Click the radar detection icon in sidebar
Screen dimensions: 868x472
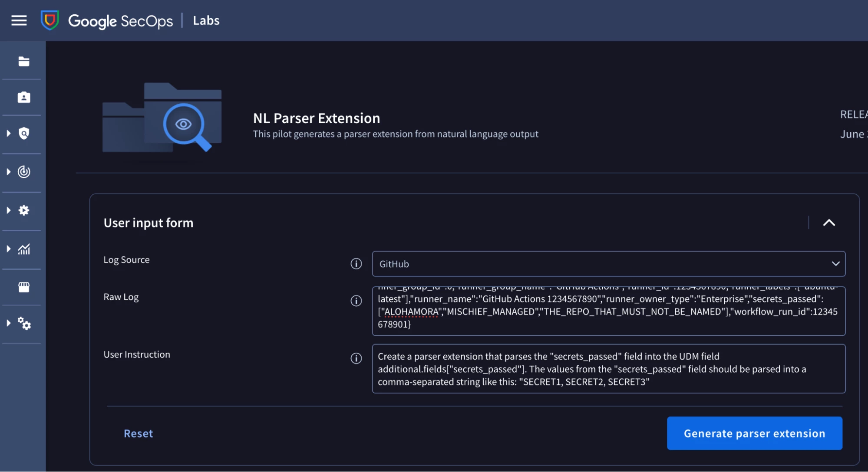point(24,172)
